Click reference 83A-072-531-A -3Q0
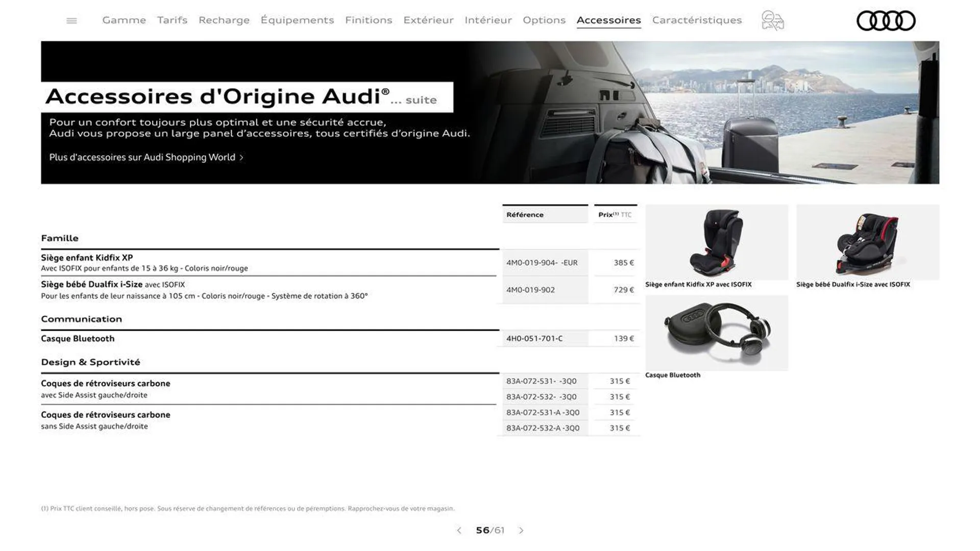Viewport: 980px width, 551px height. 543,412
